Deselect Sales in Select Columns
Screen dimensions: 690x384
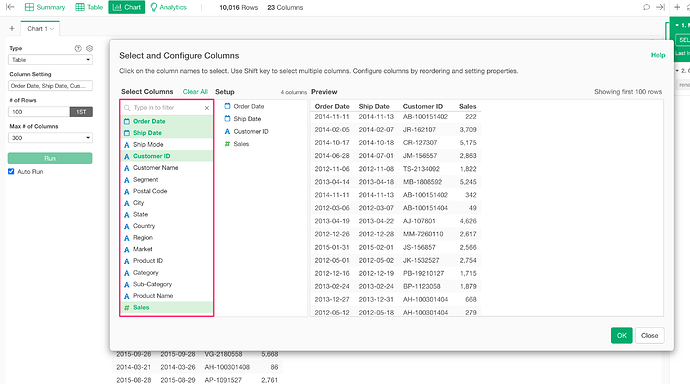pos(167,307)
